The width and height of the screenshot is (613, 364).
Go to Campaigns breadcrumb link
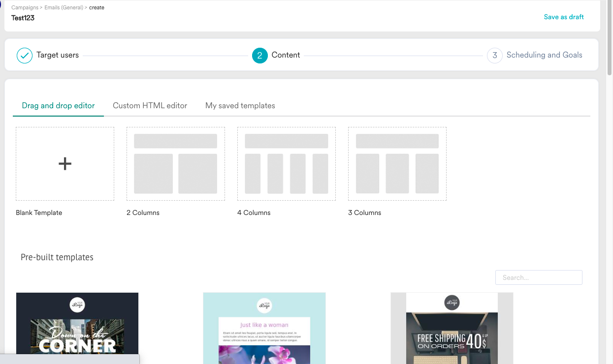pos(25,7)
